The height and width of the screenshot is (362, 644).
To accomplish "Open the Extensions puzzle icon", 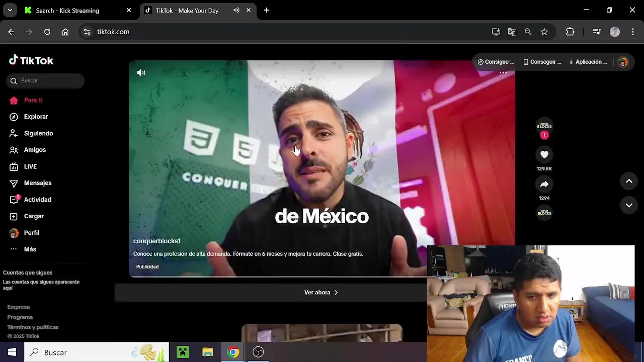I will pyautogui.click(x=570, y=32).
